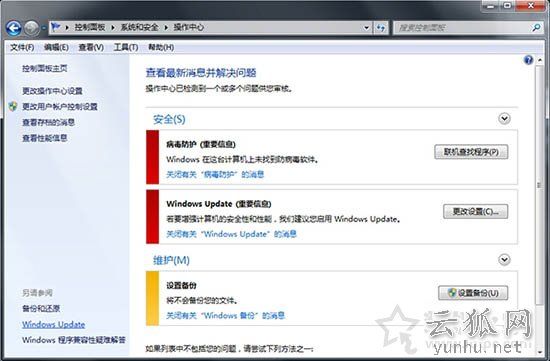
Task: Open the 查看性能信息 link
Action: coord(45,138)
